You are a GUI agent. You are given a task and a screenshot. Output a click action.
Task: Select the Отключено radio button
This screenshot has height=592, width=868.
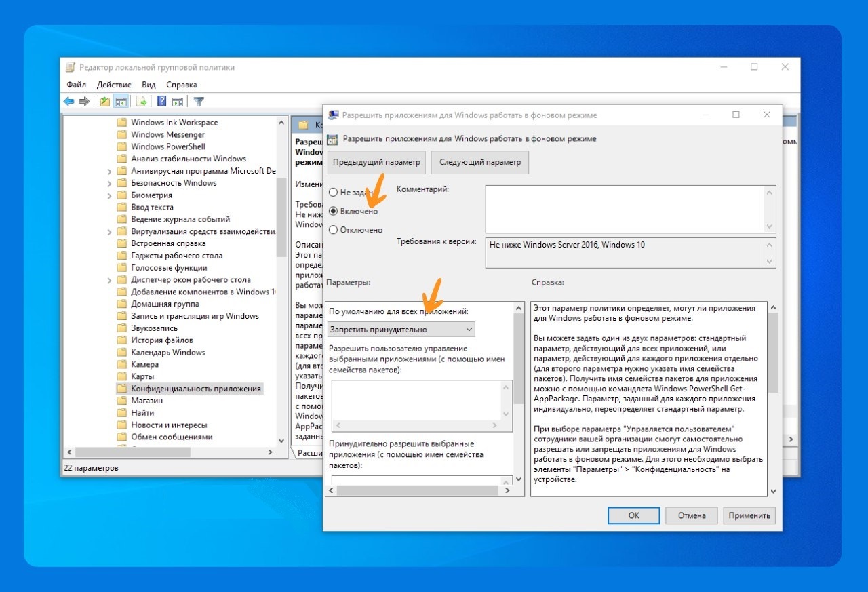click(333, 230)
